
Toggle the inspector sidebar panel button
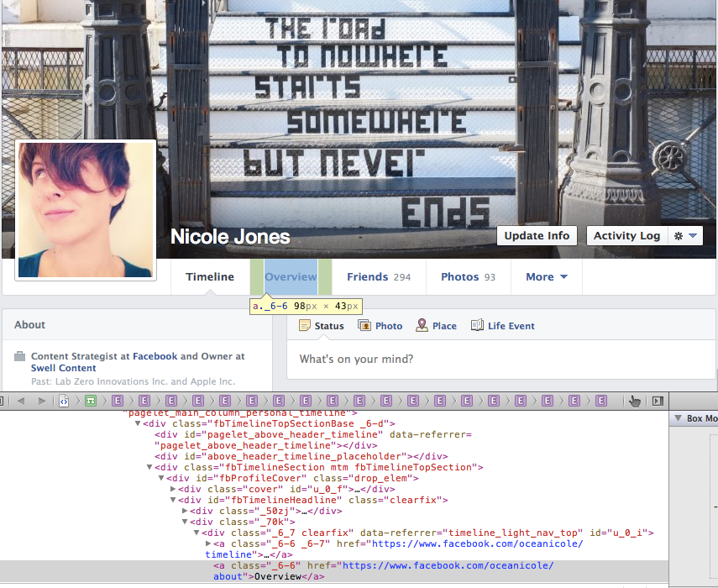coord(658,402)
